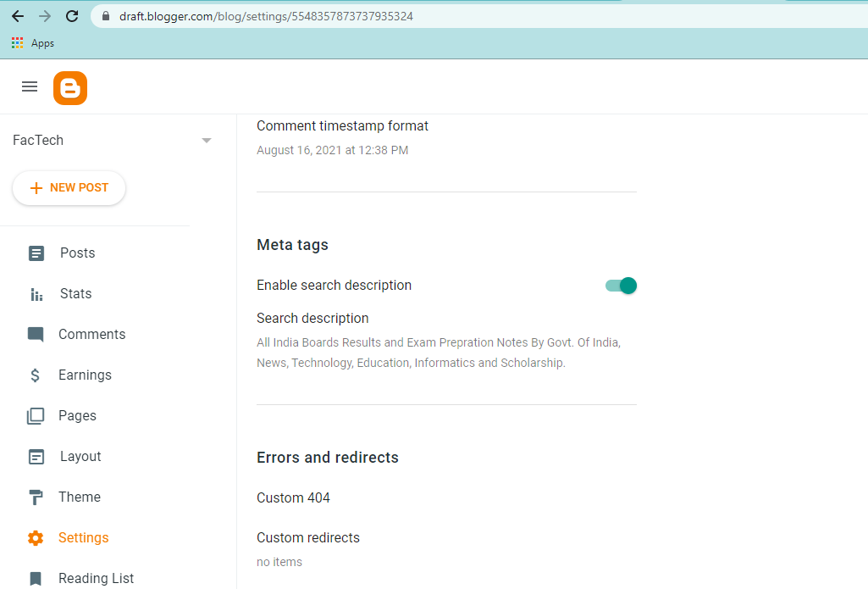Image resolution: width=868 pixels, height=589 pixels.
Task: Open the Reading List section
Action: (x=97, y=579)
